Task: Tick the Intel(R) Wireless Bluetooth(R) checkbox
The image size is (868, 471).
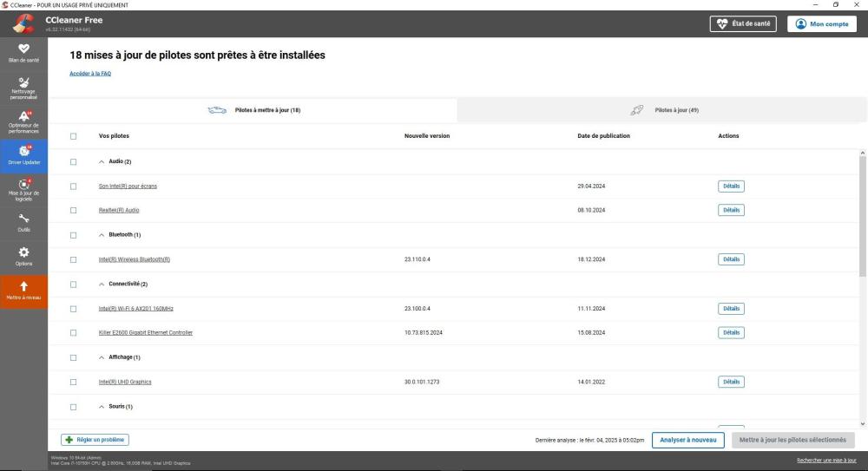Action: click(x=74, y=259)
